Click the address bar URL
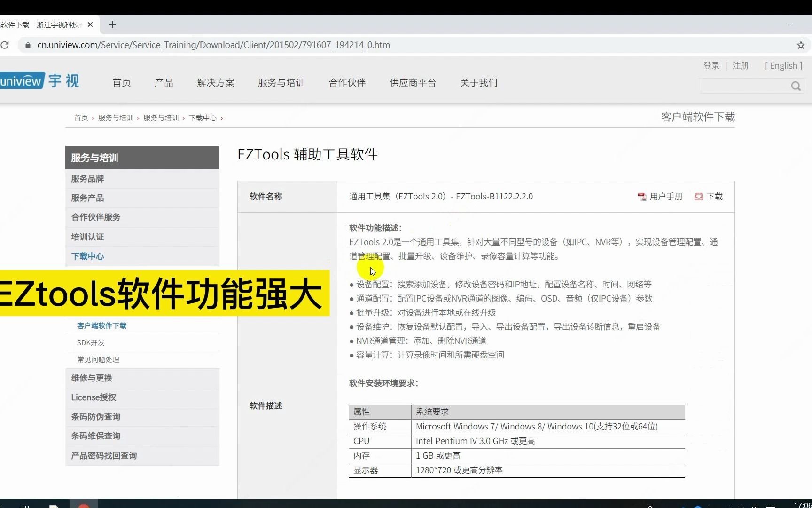812x508 pixels. click(214, 45)
